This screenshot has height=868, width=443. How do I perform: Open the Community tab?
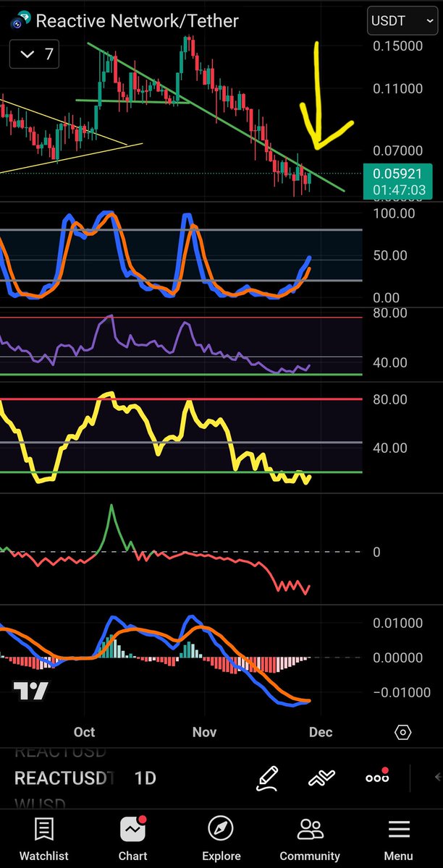coord(310,839)
